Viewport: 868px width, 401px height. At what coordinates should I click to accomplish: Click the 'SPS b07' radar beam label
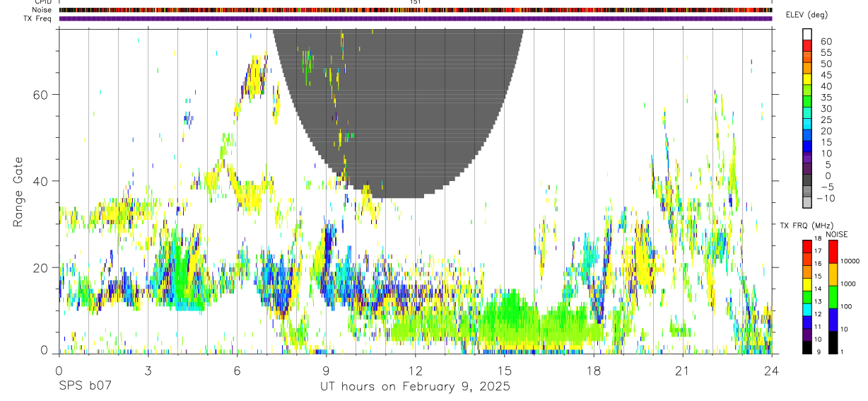pyautogui.click(x=84, y=386)
